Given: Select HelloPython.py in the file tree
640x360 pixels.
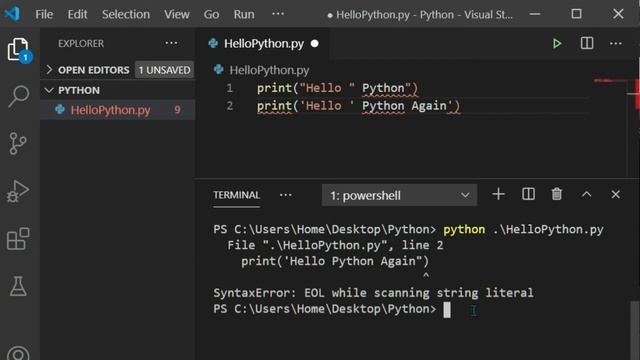Looking at the screenshot, I should pos(118,110).
